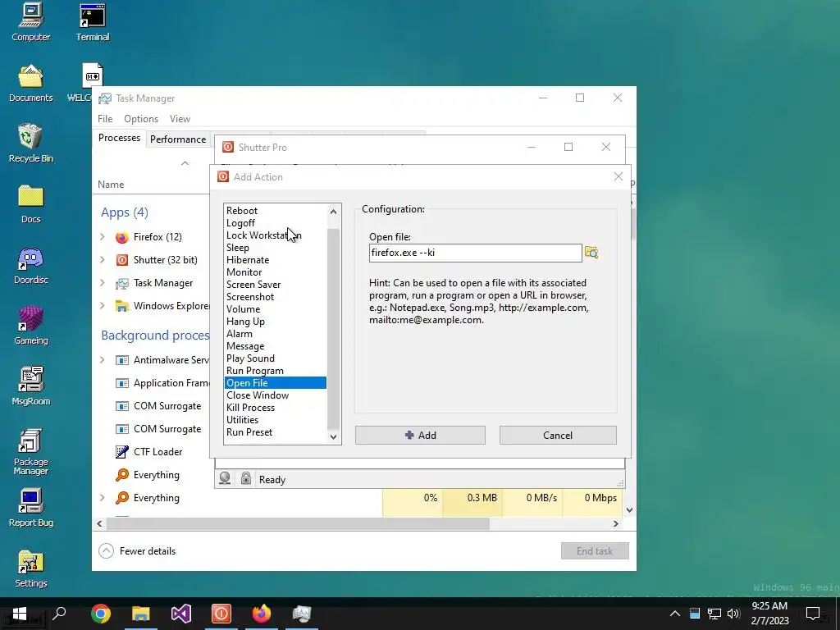The image size is (840, 630).
Task: Expand the Shutter (32 bit) process row
Action: (x=103, y=260)
